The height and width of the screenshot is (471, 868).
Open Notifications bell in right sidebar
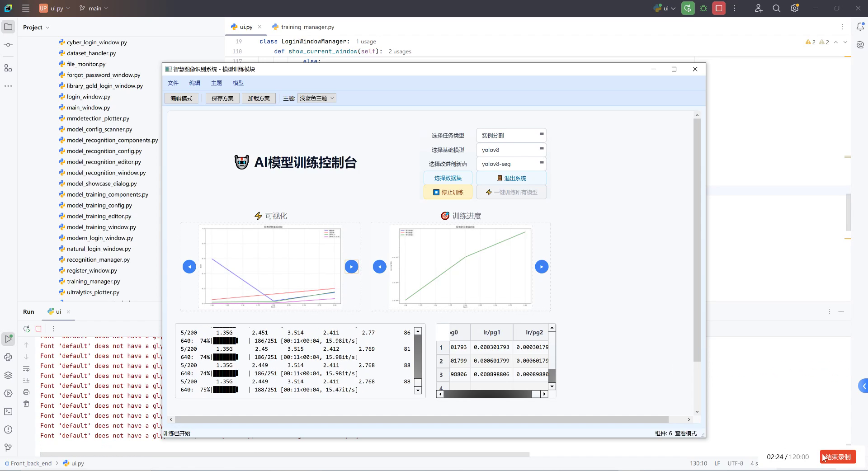[860, 27]
